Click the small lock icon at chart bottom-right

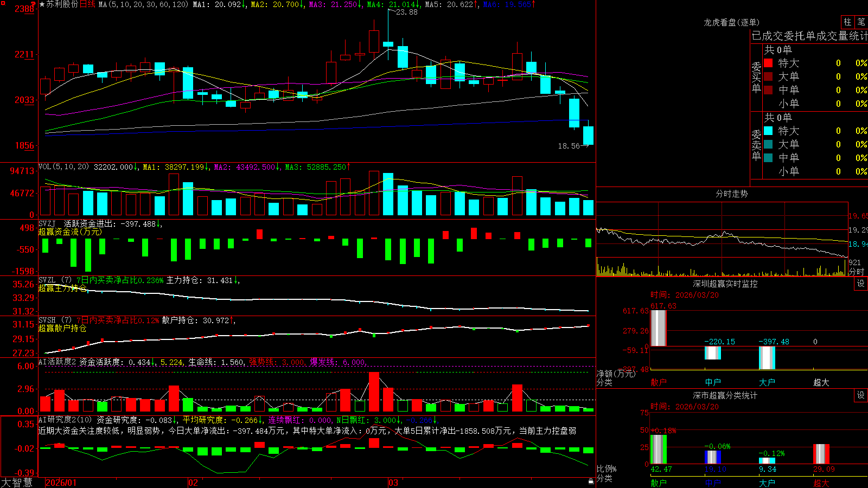(x=591, y=481)
